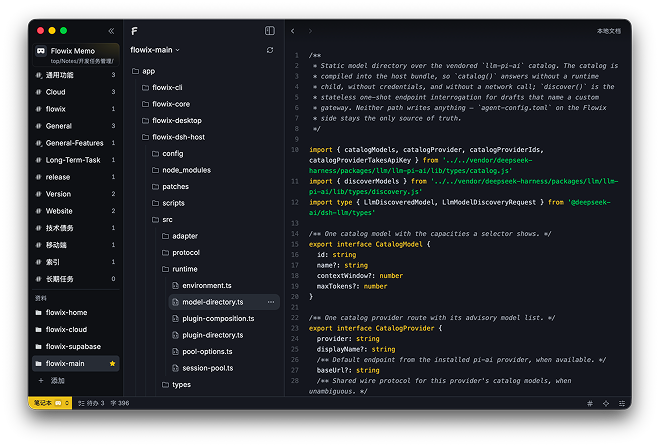Open the flowix-main repository dropdown
This screenshot has height=447, width=660.
pos(155,50)
